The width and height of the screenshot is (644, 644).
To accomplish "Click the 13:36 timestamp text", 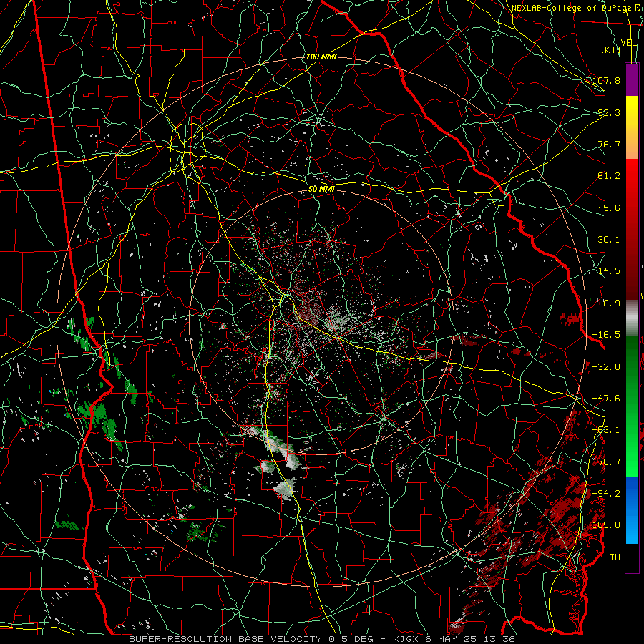I will pos(500,639).
